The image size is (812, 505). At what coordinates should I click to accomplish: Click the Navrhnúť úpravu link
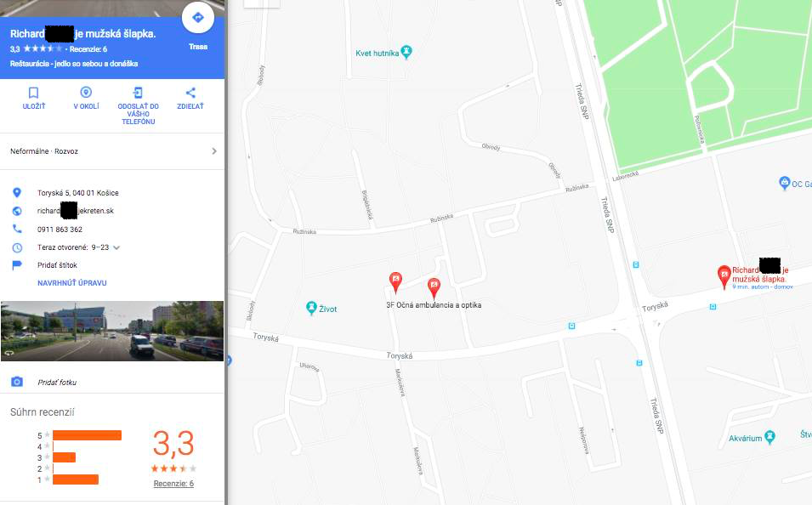[x=72, y=283]
